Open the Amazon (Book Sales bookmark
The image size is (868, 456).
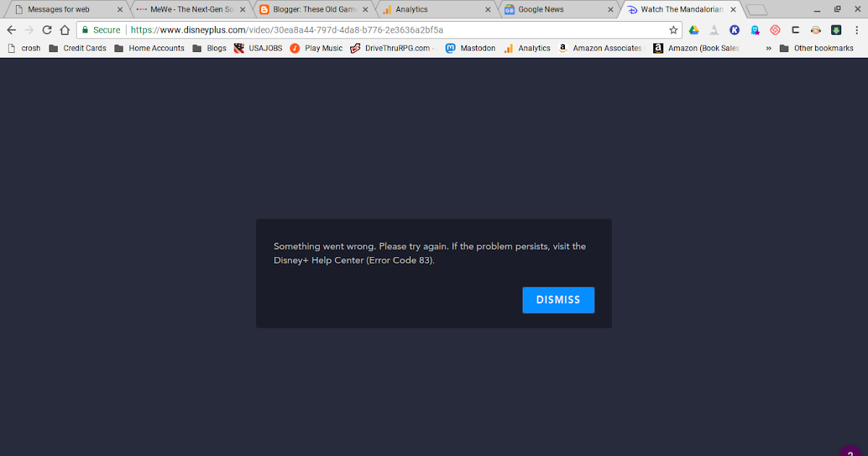point(697,48)
